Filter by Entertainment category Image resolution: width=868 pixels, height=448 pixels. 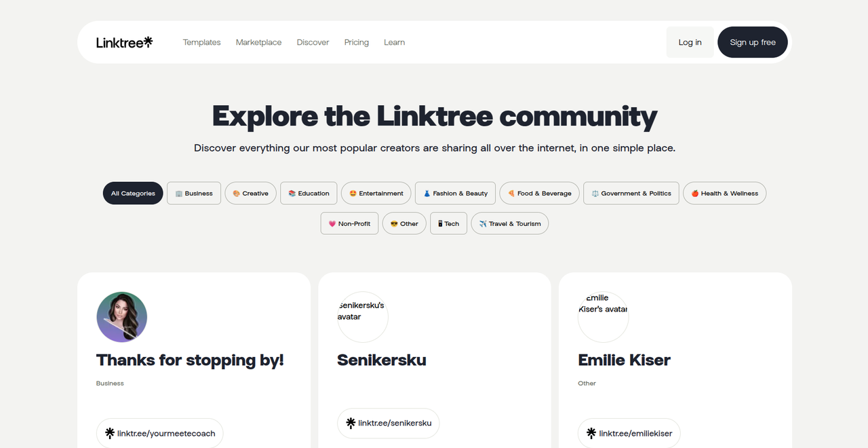point(376,193)
